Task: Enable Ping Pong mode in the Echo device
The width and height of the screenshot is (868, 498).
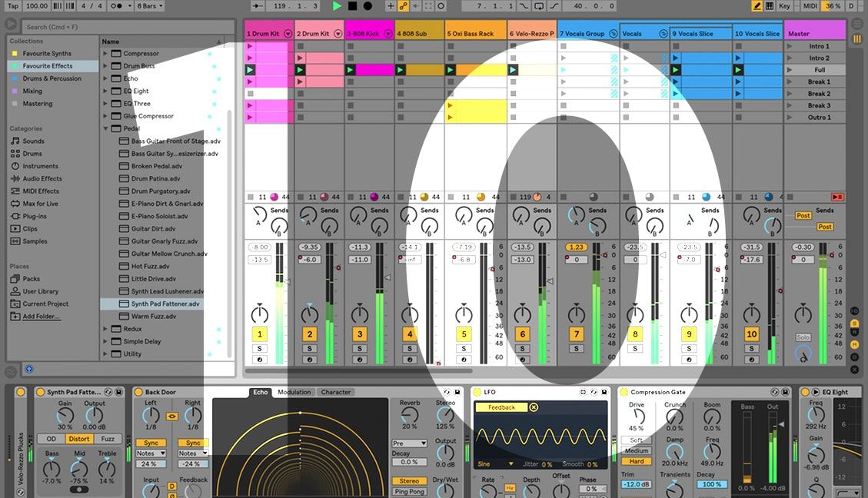Action: click(x=409, y=491)
